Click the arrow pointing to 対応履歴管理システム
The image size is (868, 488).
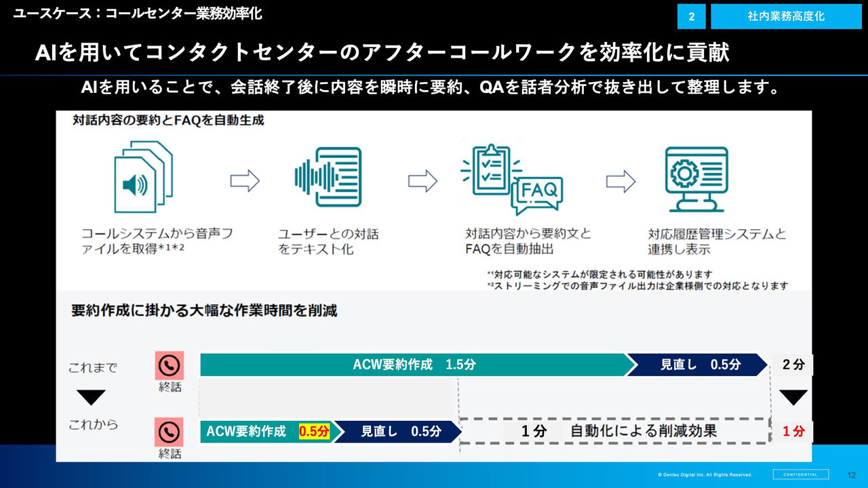(622, 180)
